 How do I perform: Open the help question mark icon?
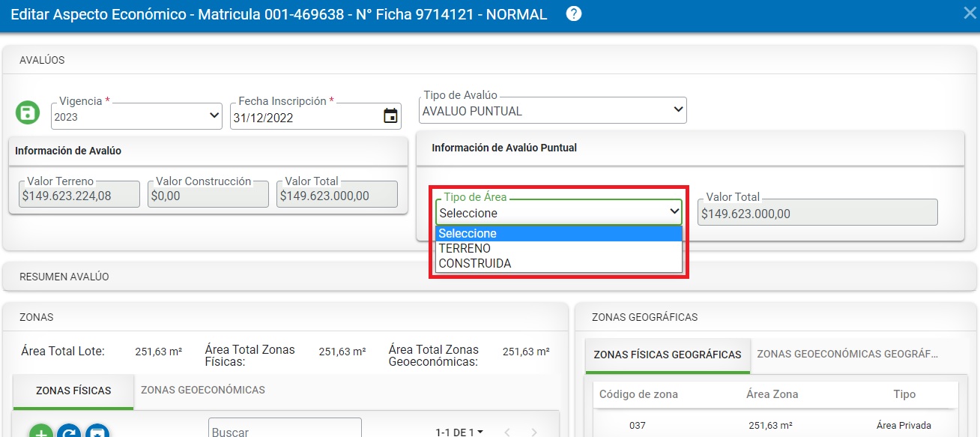[x=573, y=14]
